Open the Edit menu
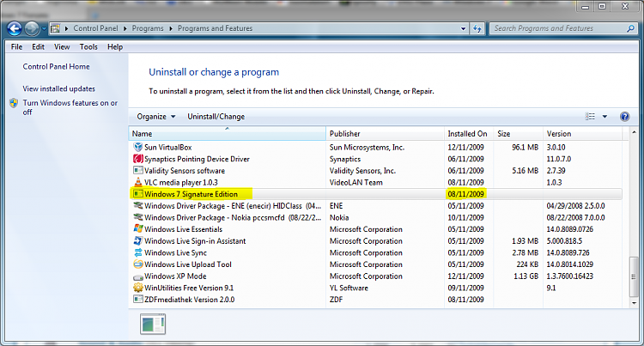 coord(38,46)
